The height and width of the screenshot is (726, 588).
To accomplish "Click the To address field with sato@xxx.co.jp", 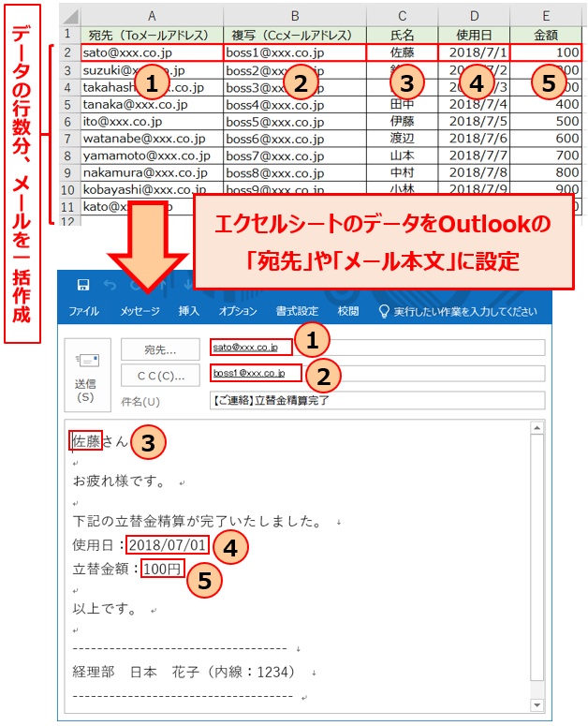I will coord(377,348).
